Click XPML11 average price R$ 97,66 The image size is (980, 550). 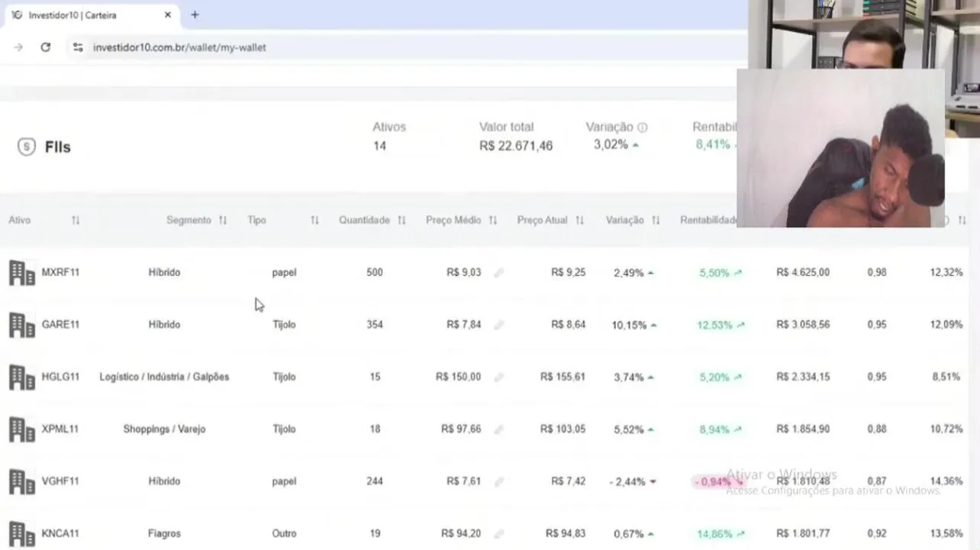461,429
